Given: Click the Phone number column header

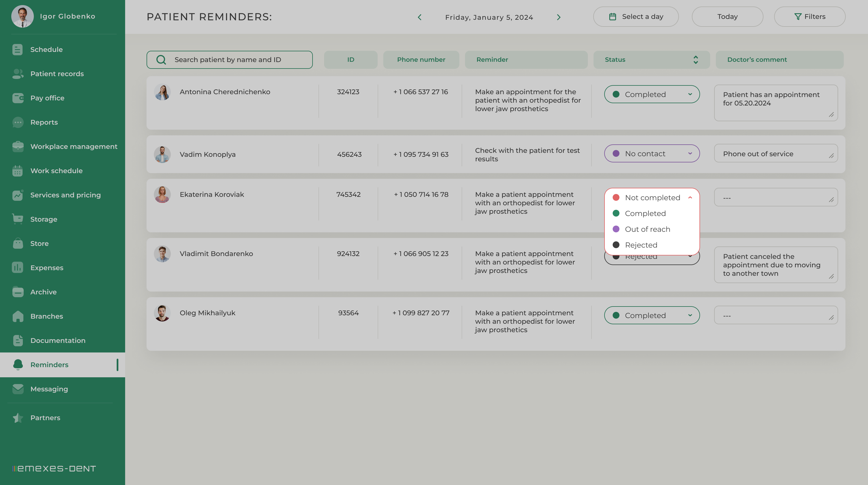Looking at the screenshot, I should (x=421, y=60).
